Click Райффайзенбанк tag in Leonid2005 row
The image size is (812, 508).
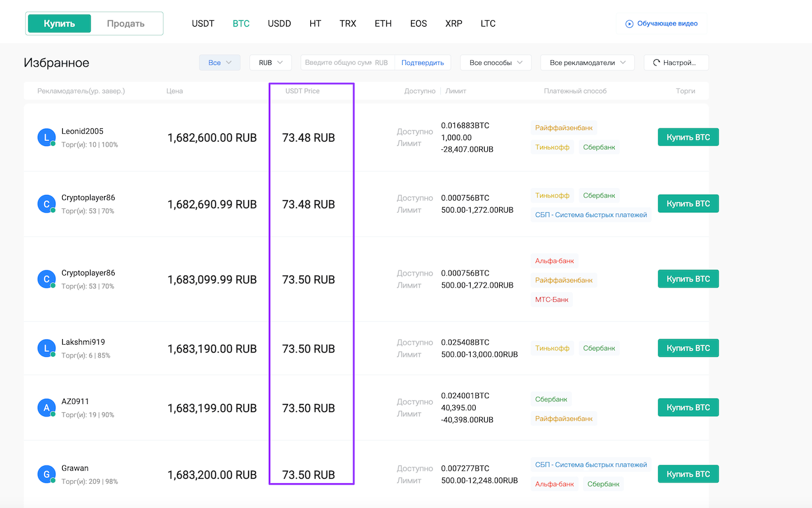pos(564,128)
